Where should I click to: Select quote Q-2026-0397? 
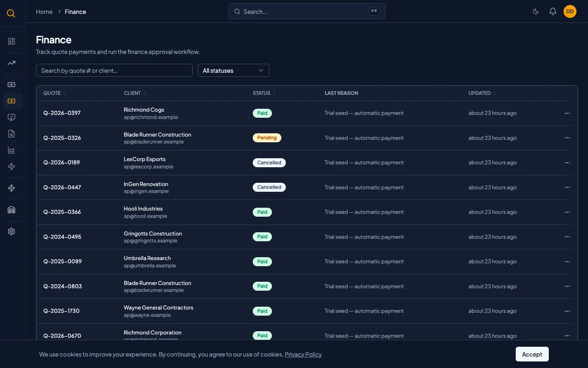click(62, 113)
